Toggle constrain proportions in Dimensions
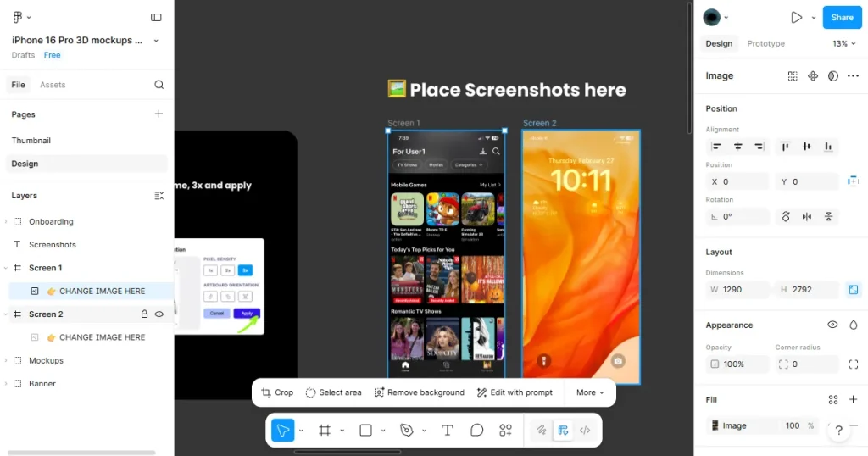Screen dimensions: 868x456 [x=853, y=289]
